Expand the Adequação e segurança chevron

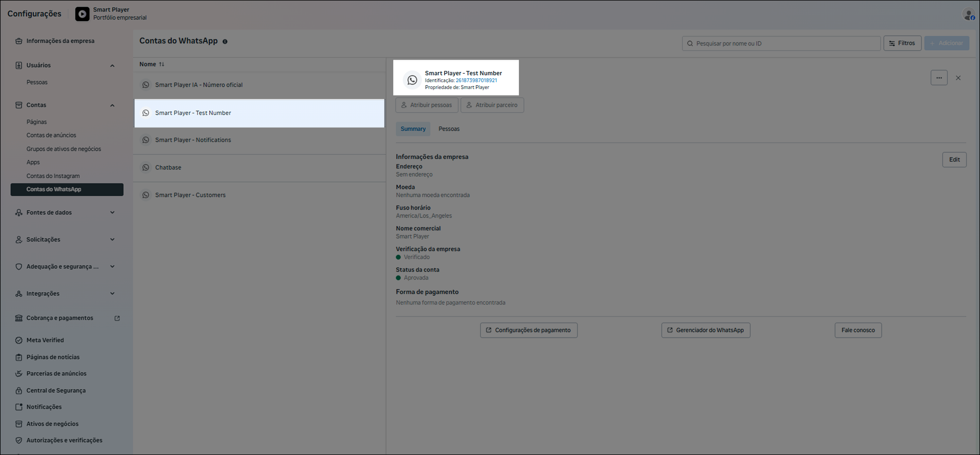(112, 266)
